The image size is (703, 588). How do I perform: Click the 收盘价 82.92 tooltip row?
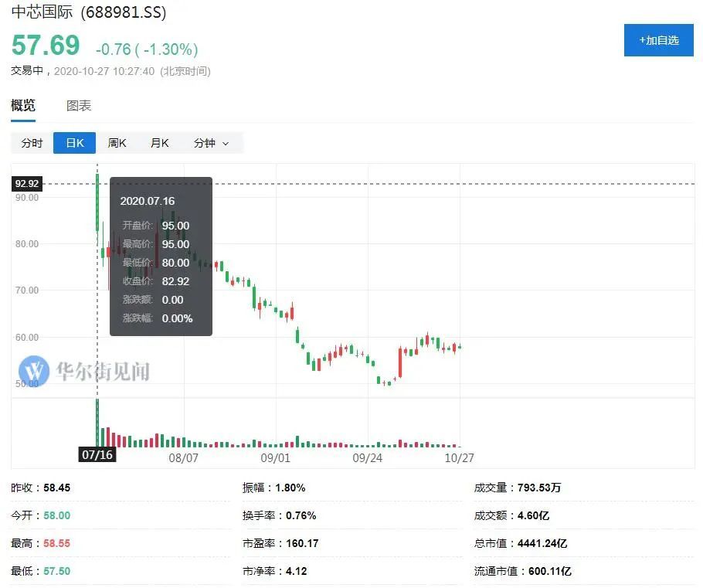(155, 281)
